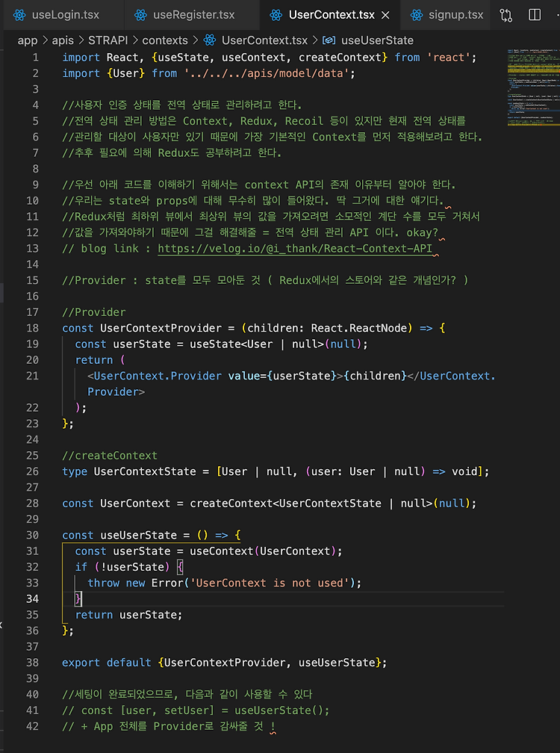560x753 pixels.
Task: Click the '//createContext' comment on line 25
Action: pyautogui.click(x=110, y=455)
